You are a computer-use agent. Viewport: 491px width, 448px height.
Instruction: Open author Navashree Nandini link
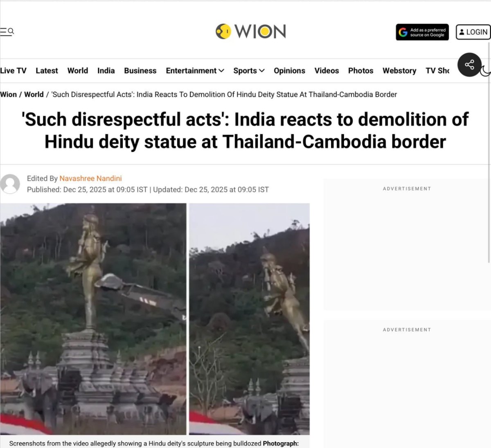90,179
